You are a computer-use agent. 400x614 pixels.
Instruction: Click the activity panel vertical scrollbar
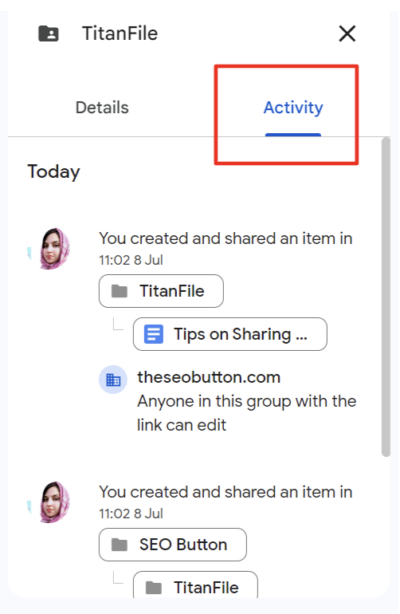(x=386, y=297)
